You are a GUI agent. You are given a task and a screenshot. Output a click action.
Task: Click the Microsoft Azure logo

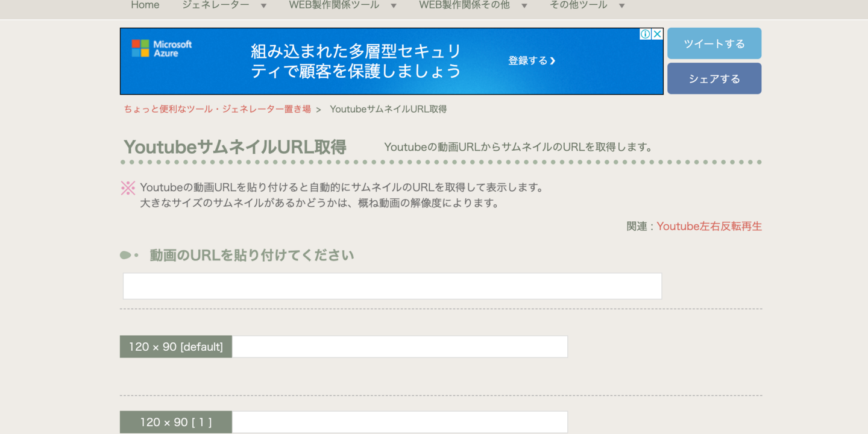pyautogui.click(x=162, y=49)
